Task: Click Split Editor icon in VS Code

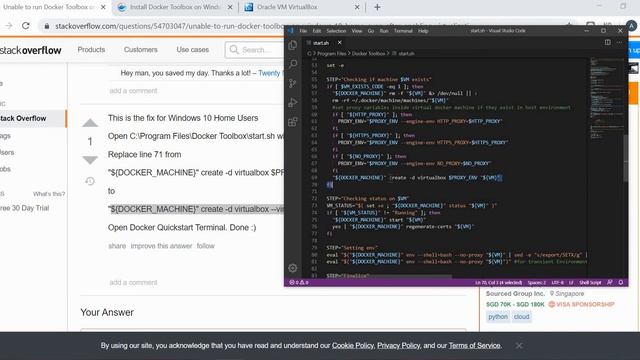Action: pyautogui.click(x=607, y=42)
